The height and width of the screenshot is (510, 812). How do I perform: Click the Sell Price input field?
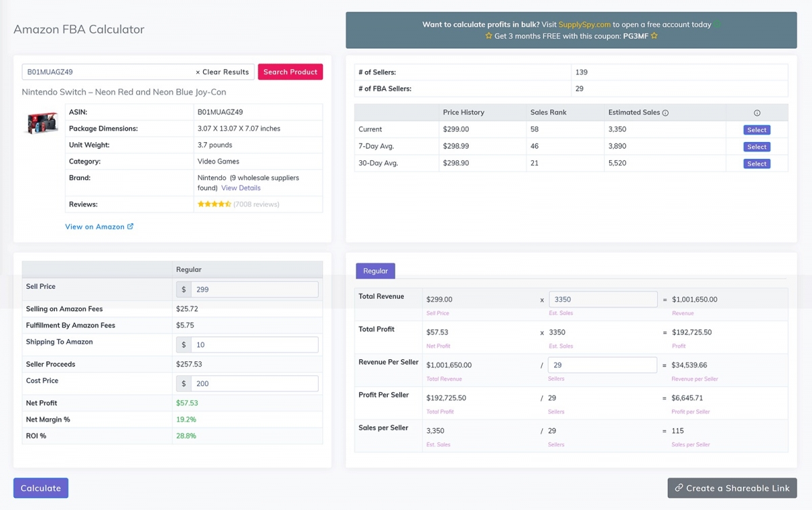click(x=254, y=289)
